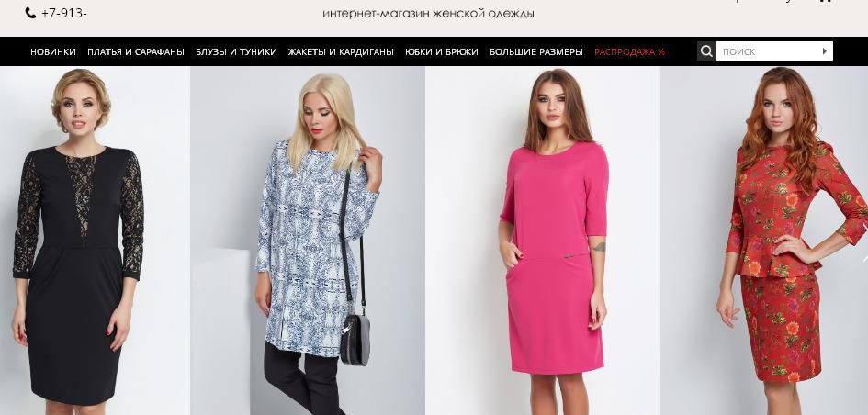Browse the Большие размеры section
Viewport: 868px width, 415px height.
point(536,52)
